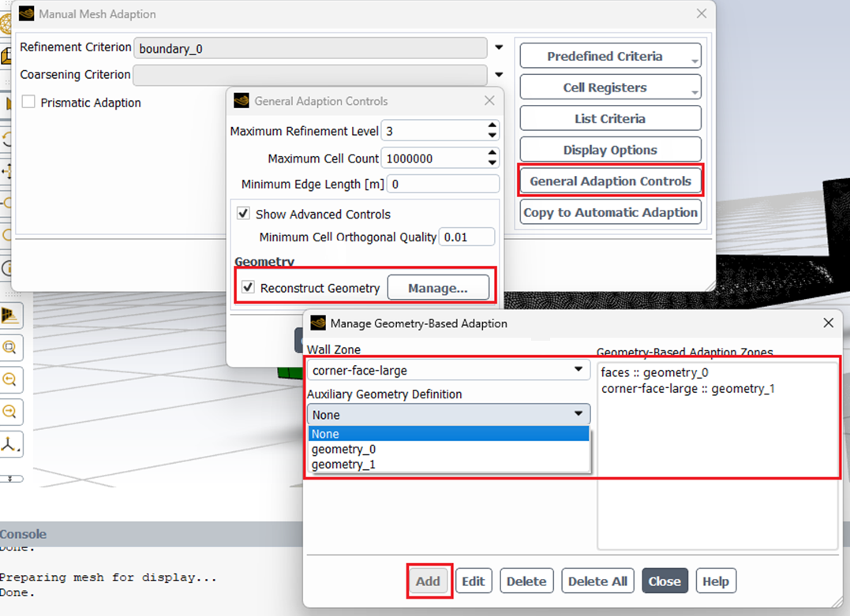Open the Coarsening Criterion dropdown arrow
The height and width of the screenshot is (616, 850).
tap(499, 75)
